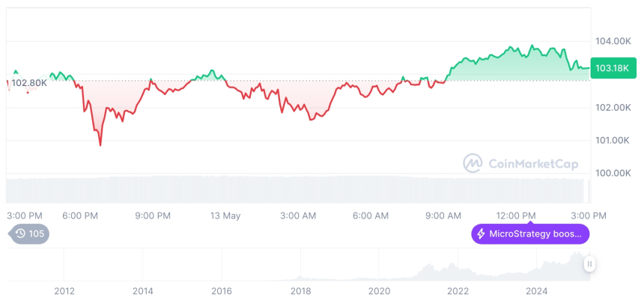Click the 9:00 PM time label

point(153,215)
